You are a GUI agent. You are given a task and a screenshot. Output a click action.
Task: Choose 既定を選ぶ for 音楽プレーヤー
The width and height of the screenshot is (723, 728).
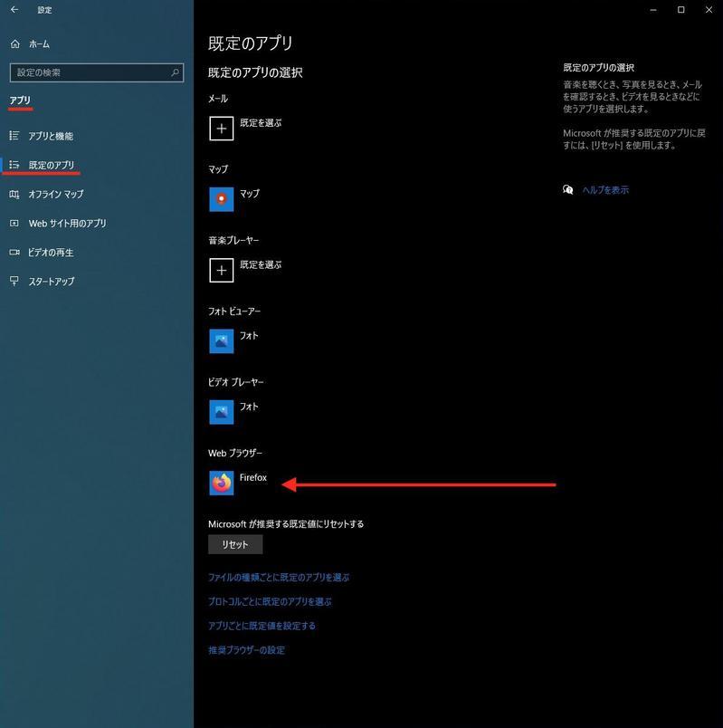[x=261, y=264]
